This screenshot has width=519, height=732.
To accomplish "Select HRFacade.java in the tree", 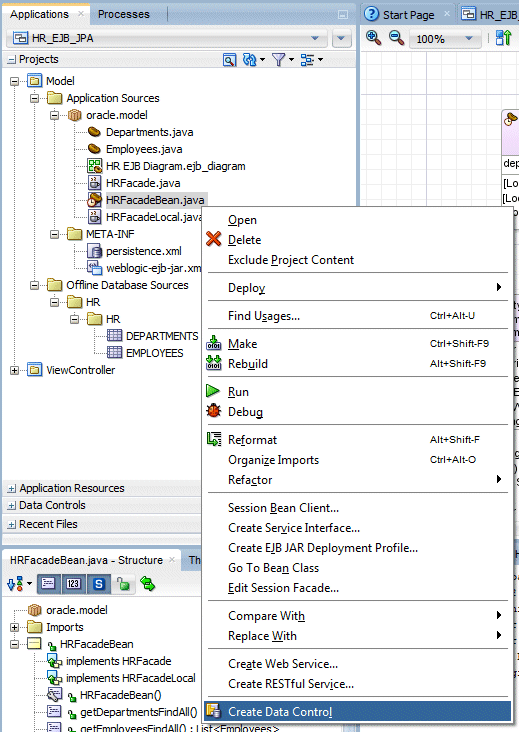I will pos(143,183).
